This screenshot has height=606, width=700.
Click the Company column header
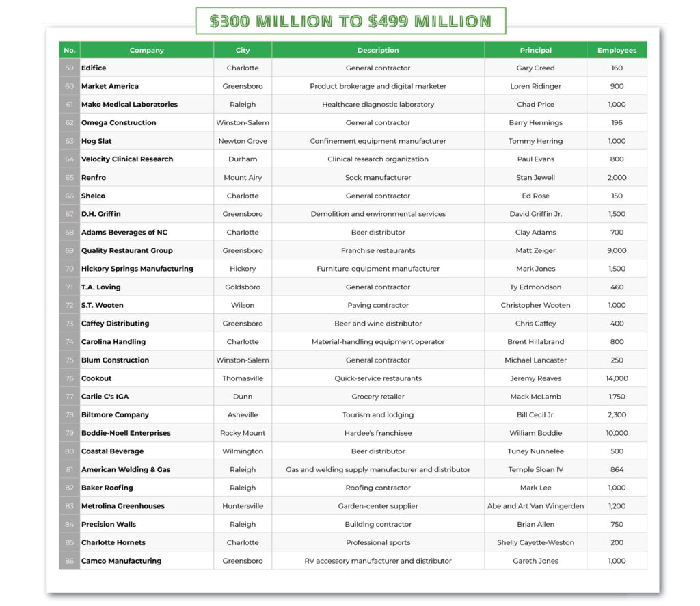pos(146,50)
